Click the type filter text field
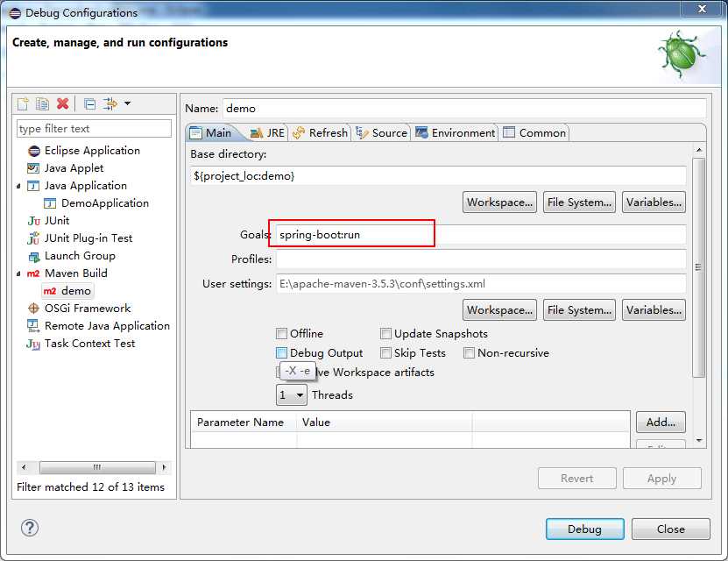This screenshot has height=561, width=728. [x=95, y=129]
